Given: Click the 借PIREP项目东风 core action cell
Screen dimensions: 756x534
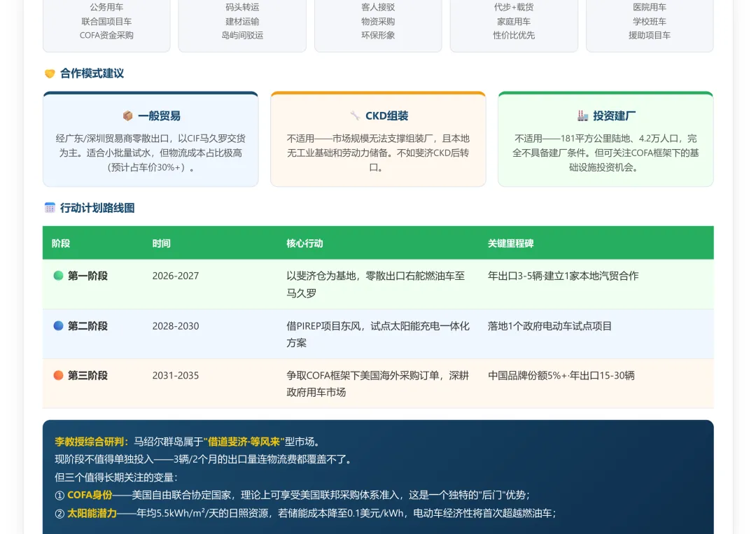Looking at the screenshot, I should point(378,334).
